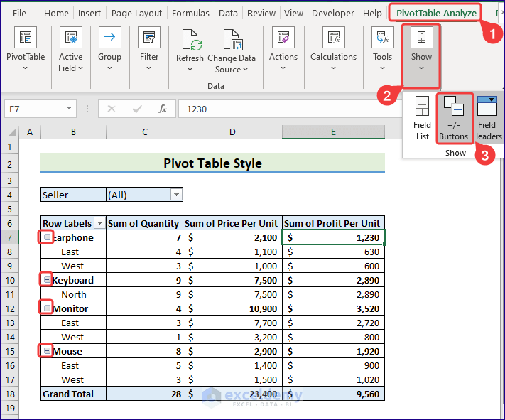Toggle the Field List pane

[x=423, y=117]
